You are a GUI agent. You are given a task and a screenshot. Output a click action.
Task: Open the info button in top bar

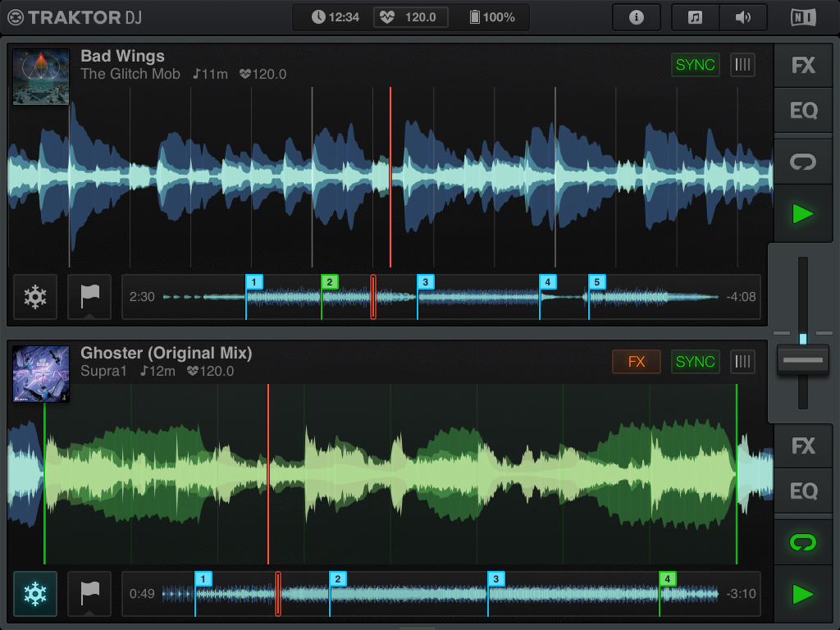tap(636, 17)
